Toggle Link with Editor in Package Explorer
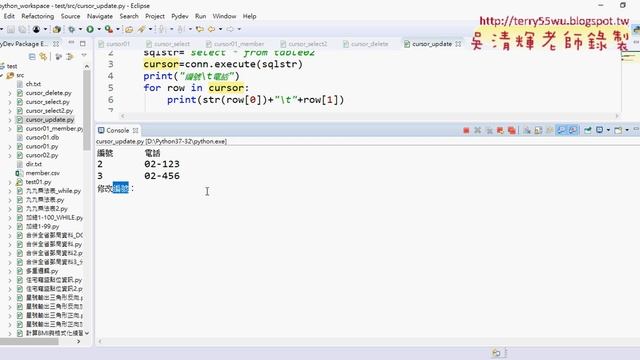 tap(43, 56)
